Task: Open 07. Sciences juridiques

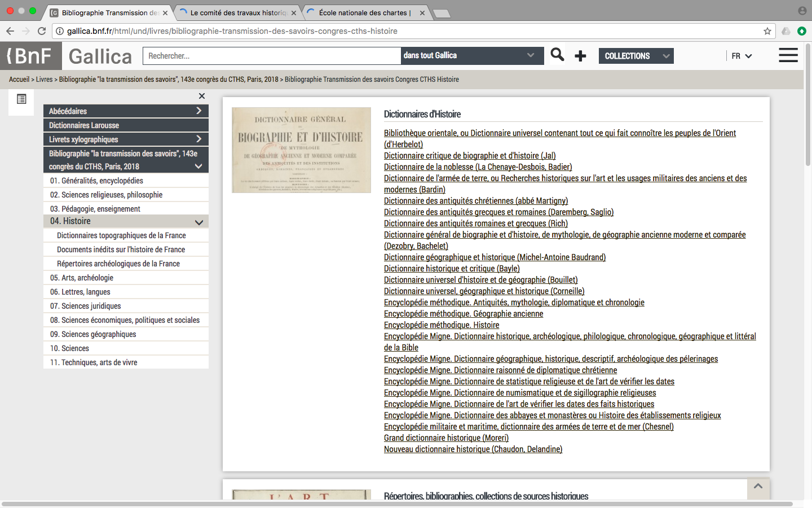Action: (126, 306)
